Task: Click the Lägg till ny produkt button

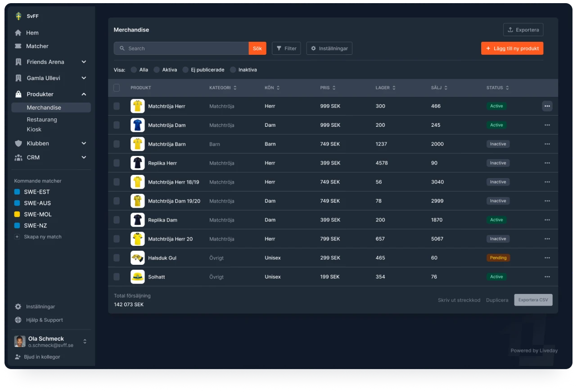Action: click(x=512, y=49)
